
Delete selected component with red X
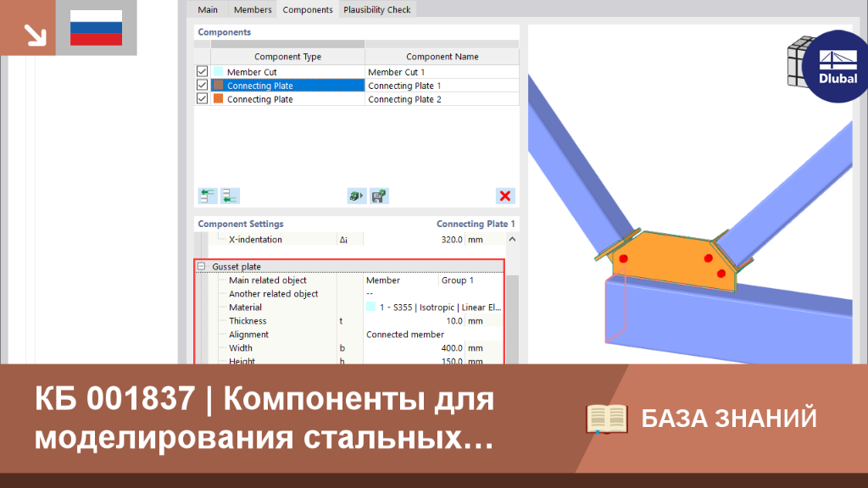pyautogui.click(x=505, y=196)
